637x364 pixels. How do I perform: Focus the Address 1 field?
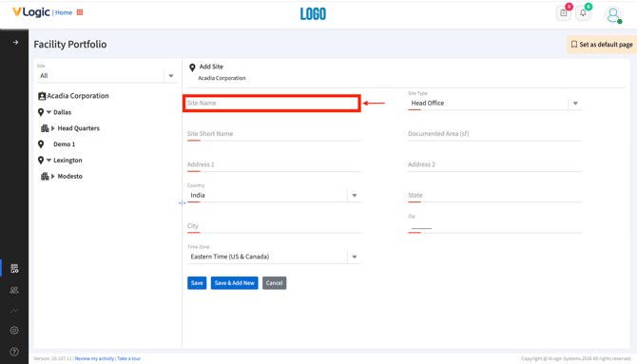[274, 164]
